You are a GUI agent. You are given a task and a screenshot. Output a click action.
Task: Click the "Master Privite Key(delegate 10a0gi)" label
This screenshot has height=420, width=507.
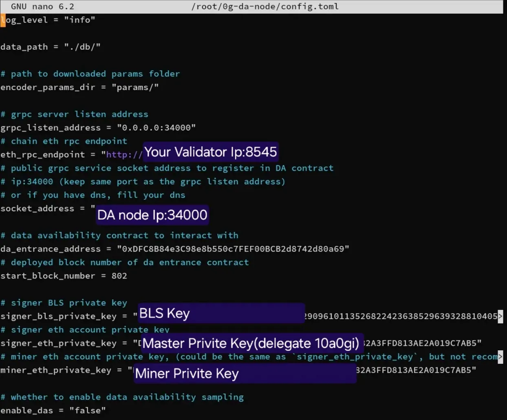(250, 343)
